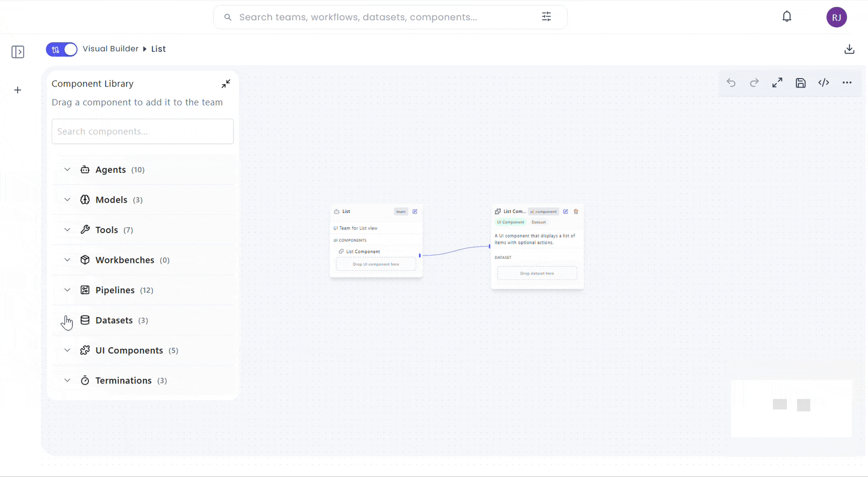Open the code view icon
Image resolution: width=868 pixels, height=477 pixels.
824,83
